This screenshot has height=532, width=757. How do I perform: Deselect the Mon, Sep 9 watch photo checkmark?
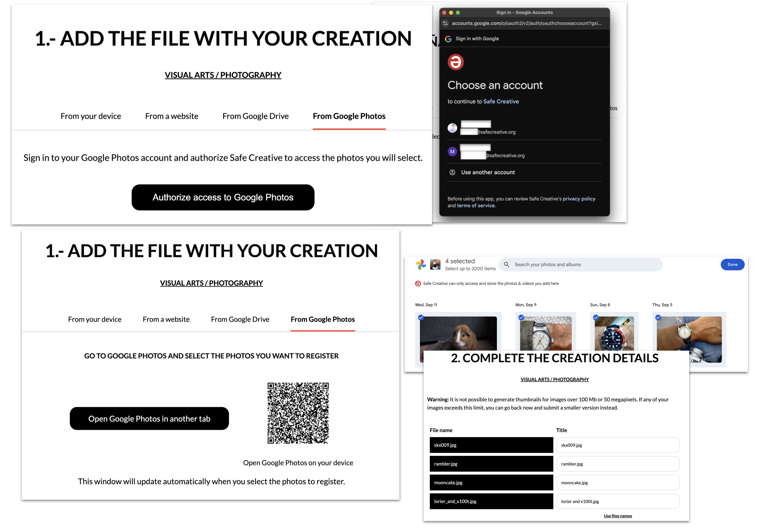[521, 317]
